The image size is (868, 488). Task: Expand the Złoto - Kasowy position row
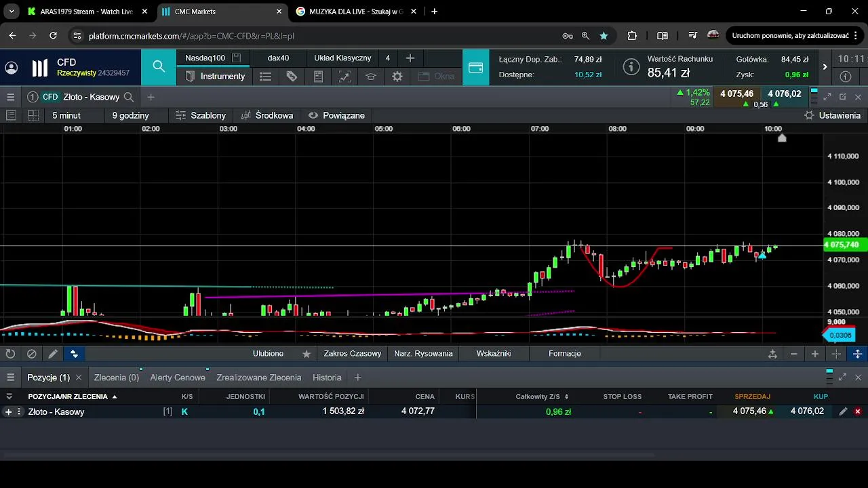click(8, 411)
